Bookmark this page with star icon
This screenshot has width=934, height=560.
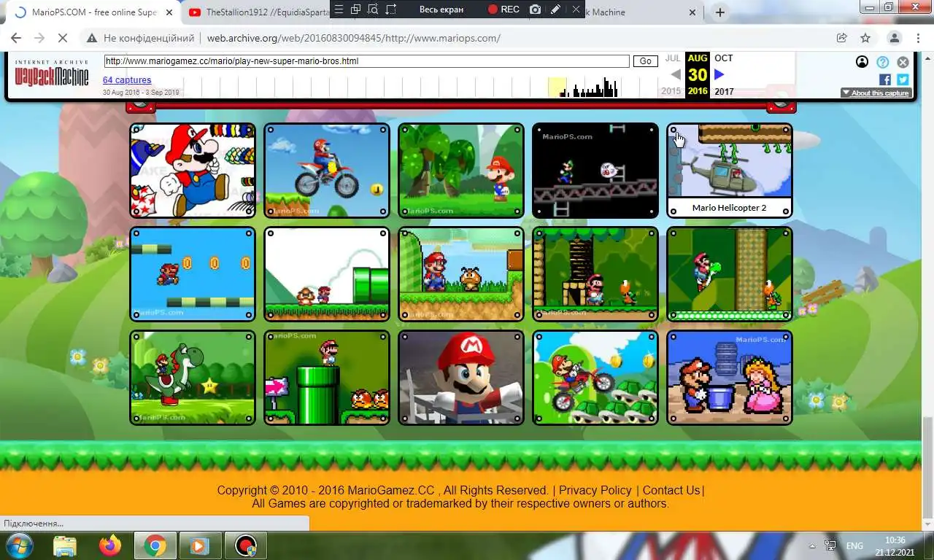865,38
